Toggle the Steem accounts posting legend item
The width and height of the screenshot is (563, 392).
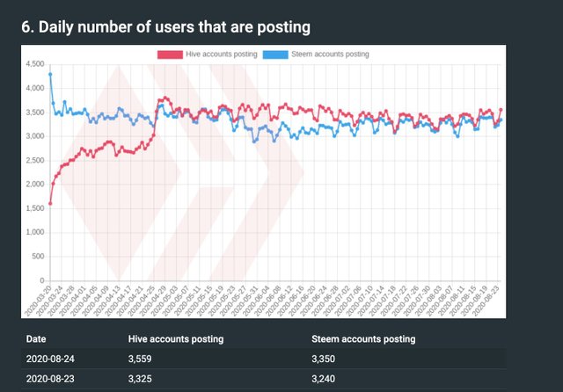pos(316,54)
